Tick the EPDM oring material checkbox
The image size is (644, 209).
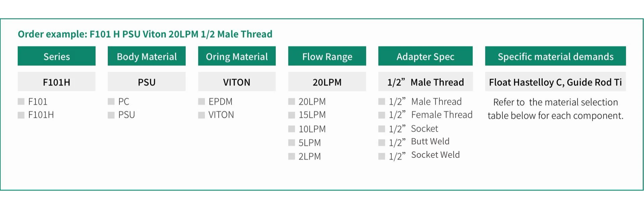202,101
